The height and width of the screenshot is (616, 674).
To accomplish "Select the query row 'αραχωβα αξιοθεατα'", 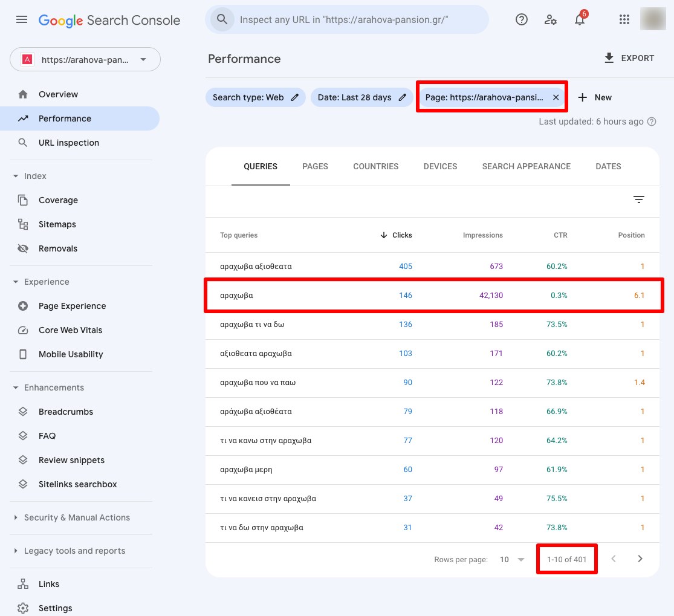I will 432,267.
